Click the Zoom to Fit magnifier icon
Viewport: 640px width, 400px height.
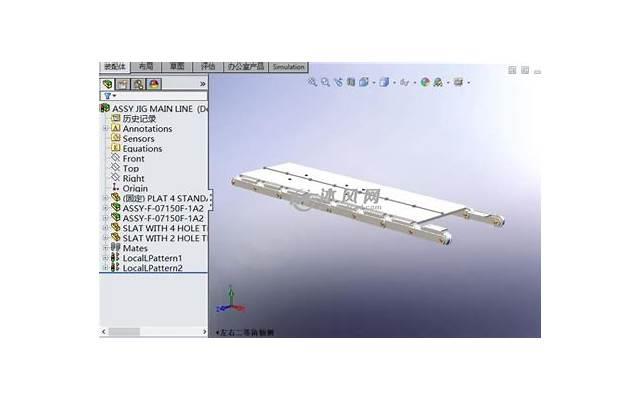[312, 82]
